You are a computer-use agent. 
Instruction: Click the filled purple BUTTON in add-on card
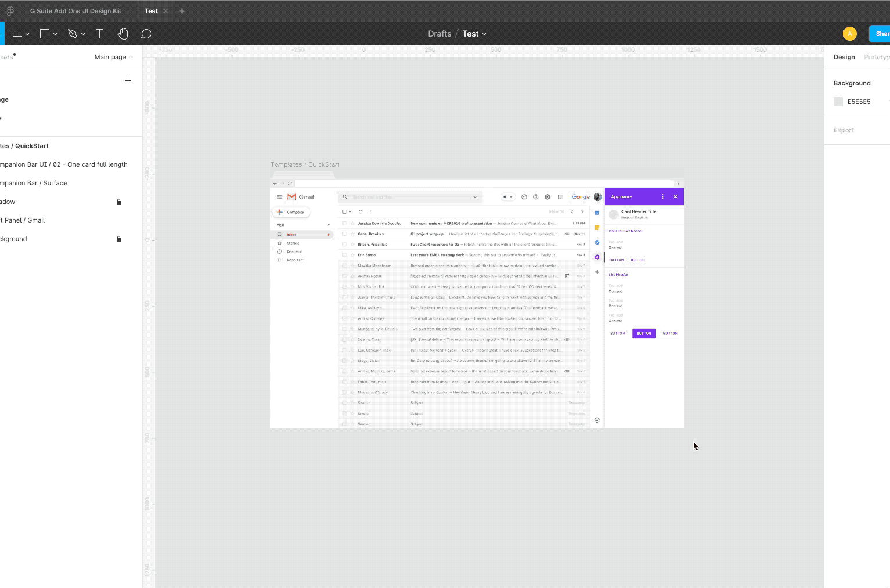tap(644, 334)
